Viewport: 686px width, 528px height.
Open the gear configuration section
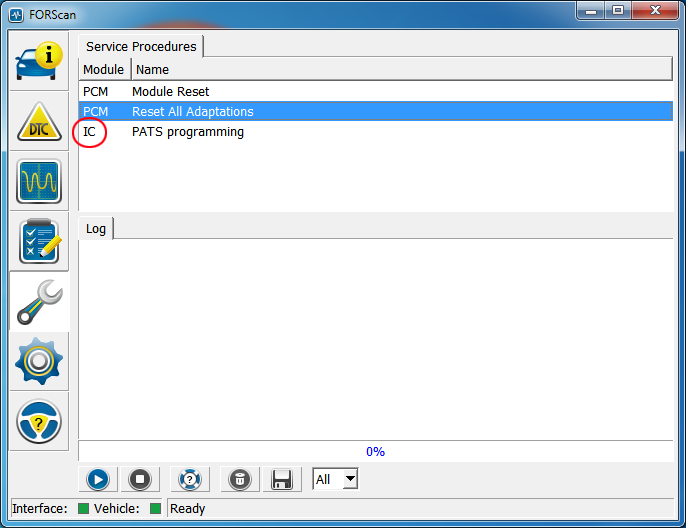39,362
